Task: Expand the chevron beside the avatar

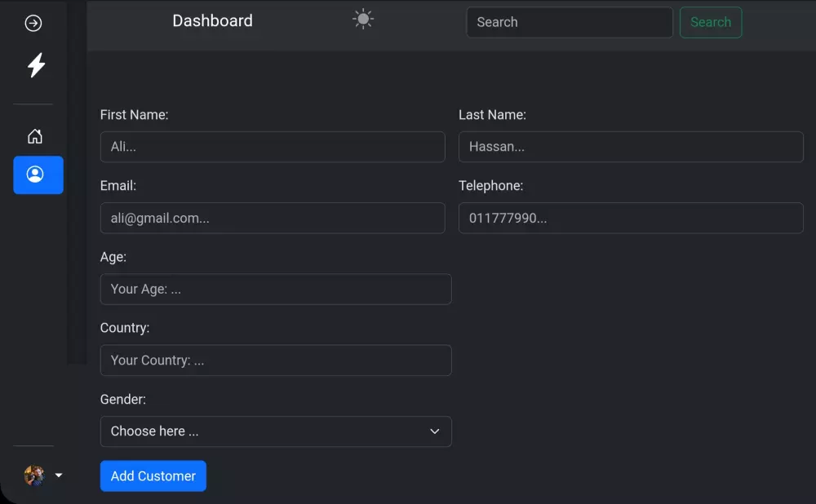Action: (x=58, y=475)
